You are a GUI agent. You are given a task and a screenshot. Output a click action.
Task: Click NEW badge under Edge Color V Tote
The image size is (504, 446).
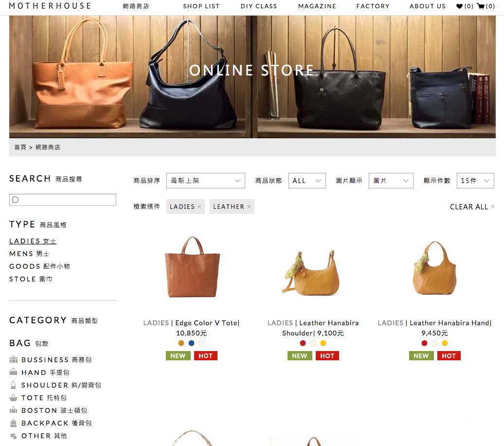178,355
